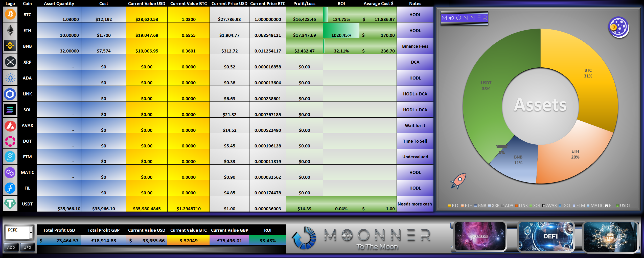Open the PEPE coin dropdown list
Viewport: 644px width, 258px height.
tap(31, 232)
